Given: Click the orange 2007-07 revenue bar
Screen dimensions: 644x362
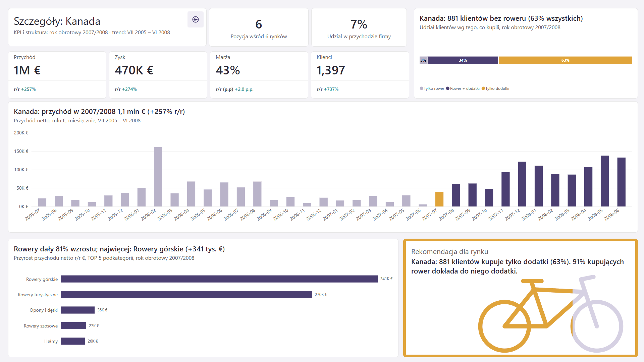Looking at the screenshot, I should click(x=439, y=199).
